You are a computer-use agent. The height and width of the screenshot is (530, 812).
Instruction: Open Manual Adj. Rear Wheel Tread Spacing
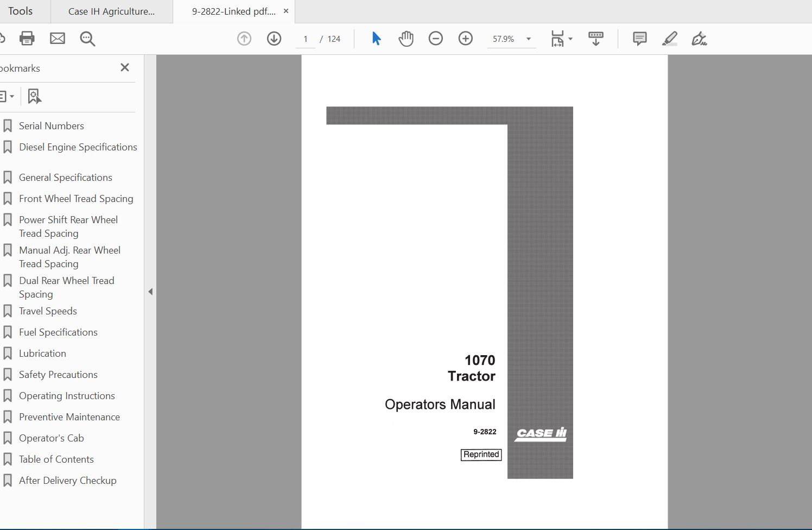[70, 257]
